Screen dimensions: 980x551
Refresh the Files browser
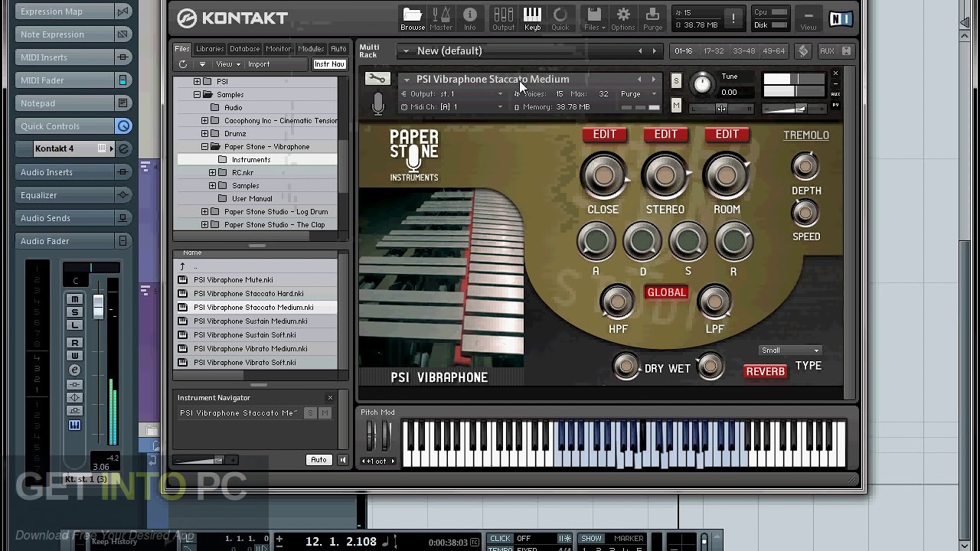coord(183,64)
